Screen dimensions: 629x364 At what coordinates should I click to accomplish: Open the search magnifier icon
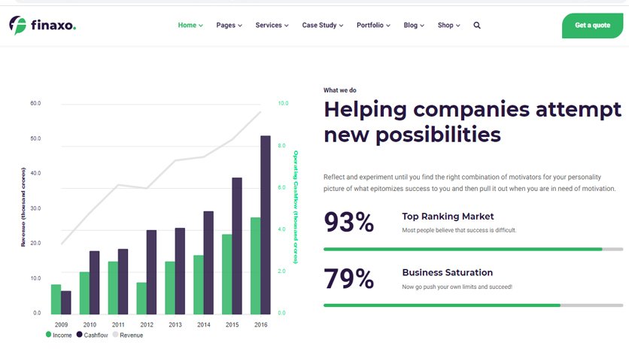(476, 26)
